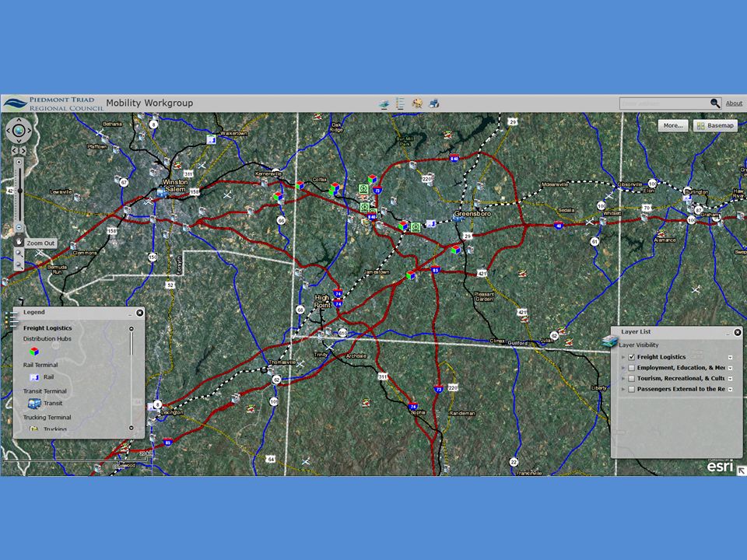747x560 pixels.
Task: Click the overview map arrow at bottom-right corner
Action: pos(742,471)
